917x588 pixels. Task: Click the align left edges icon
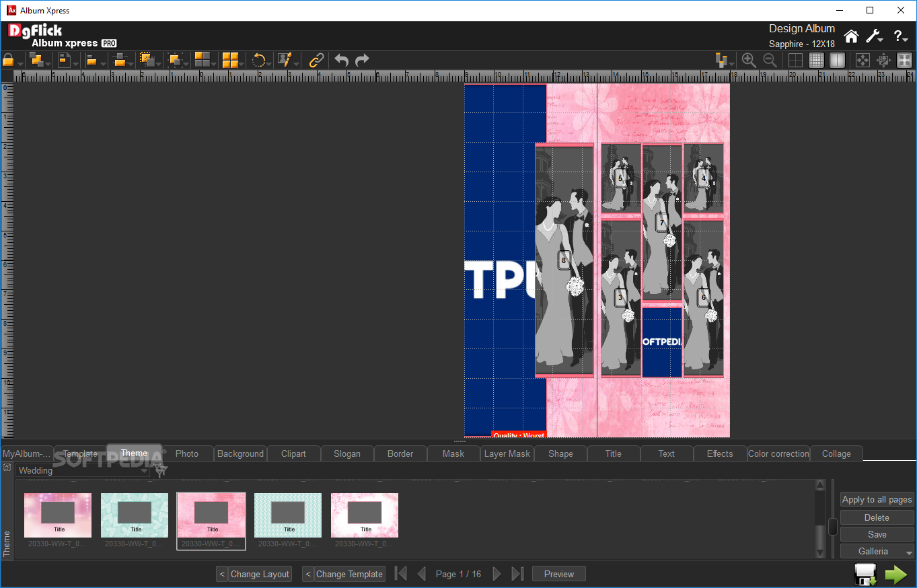coord(92,60)
